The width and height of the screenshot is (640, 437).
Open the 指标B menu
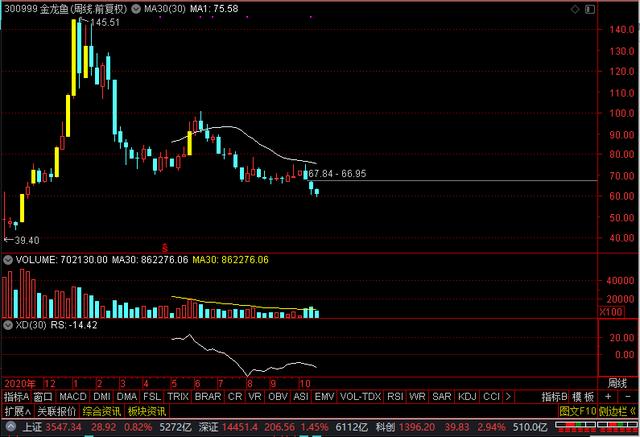click(x=553, y=397)
